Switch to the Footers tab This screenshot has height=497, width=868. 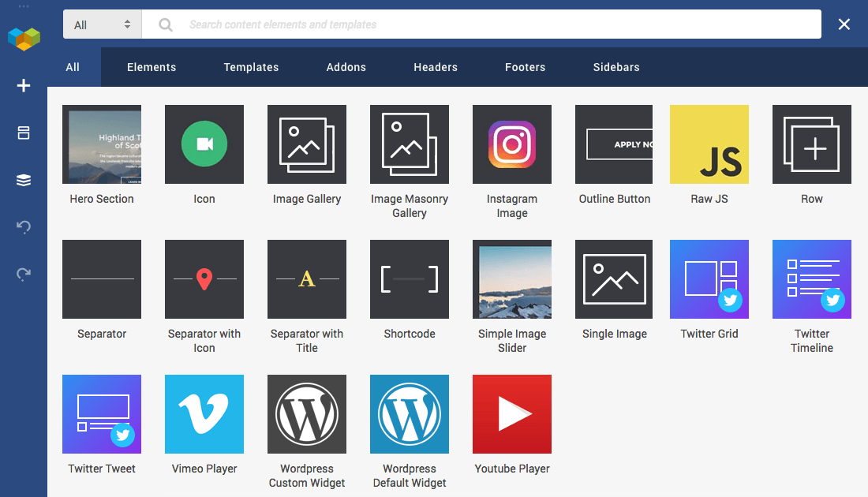click(526, 67)
